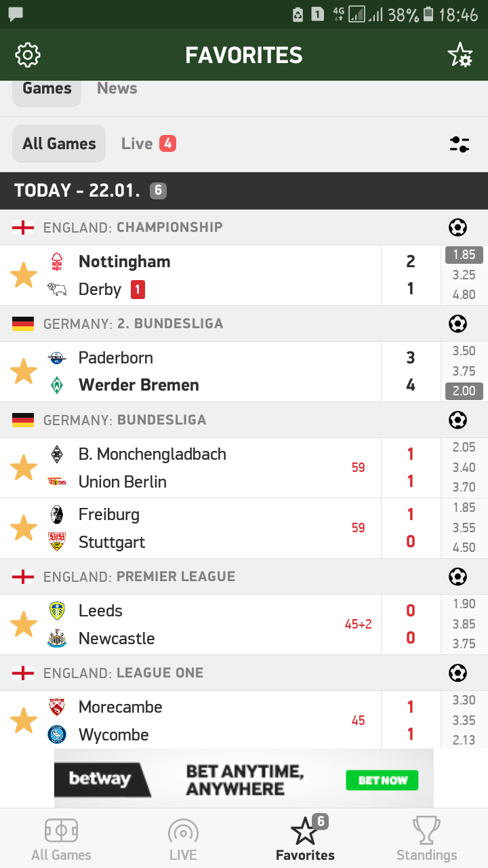Tap soccer ball icon for Premier League
The height and width of the screenshot is (868, 488).
tap(457, 576)
